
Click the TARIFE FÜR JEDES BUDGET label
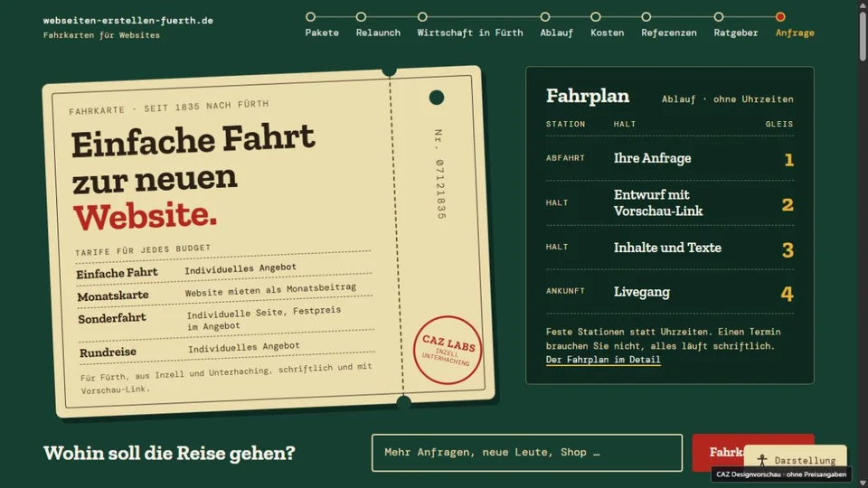143,250
